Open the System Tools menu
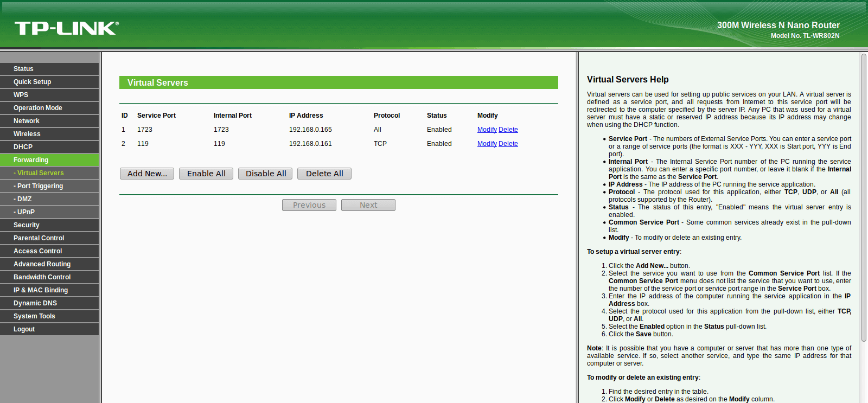 pyautogui.click(x=49, y=316)
